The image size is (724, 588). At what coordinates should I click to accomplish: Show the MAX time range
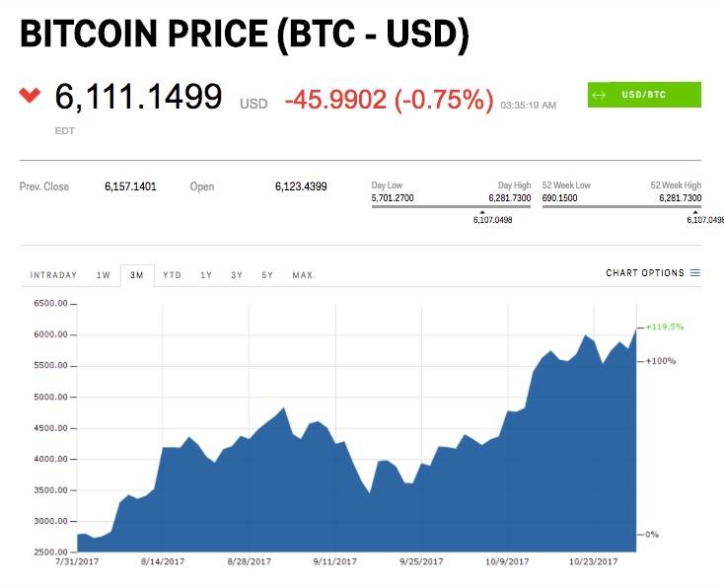302,275
